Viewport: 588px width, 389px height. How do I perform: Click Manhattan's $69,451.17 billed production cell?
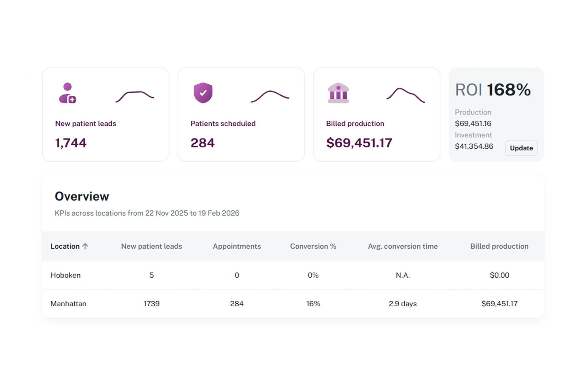pyautogui.click(x=499, y=304)
